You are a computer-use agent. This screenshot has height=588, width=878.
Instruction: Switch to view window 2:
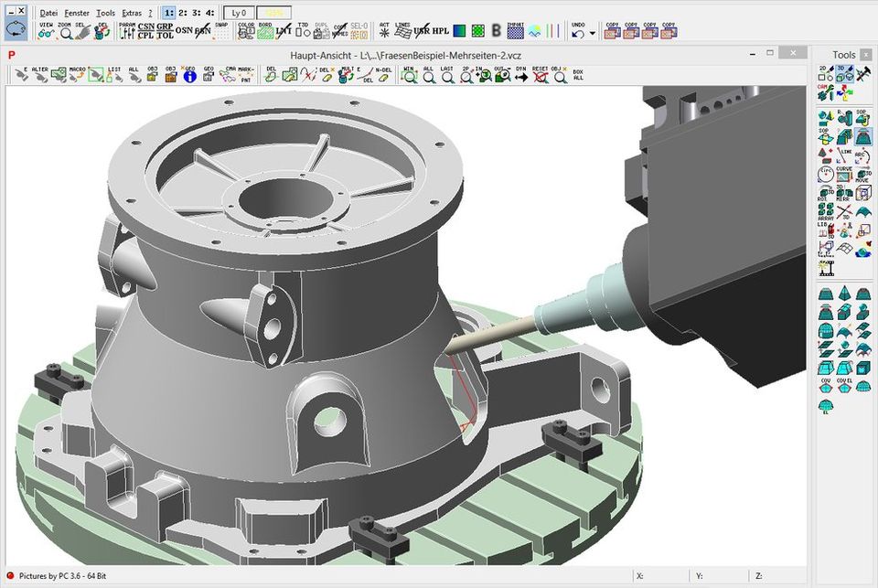(183, 12)
